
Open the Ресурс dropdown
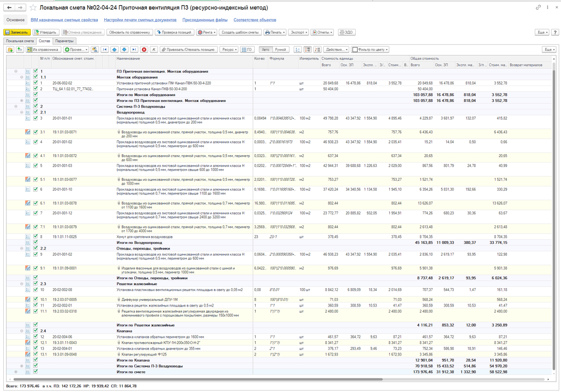(x=229, y=49)
